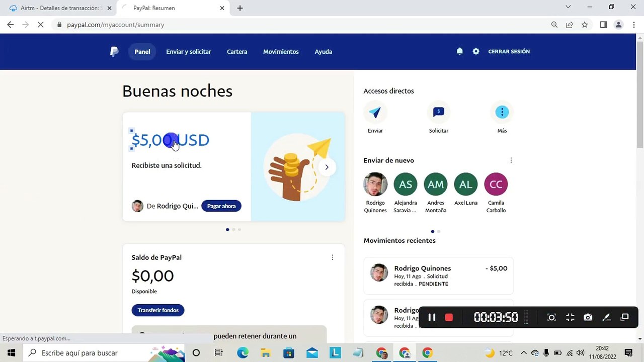Open the Windows Start menu
This screenshot has height=362, width=644.
[11, 352]
